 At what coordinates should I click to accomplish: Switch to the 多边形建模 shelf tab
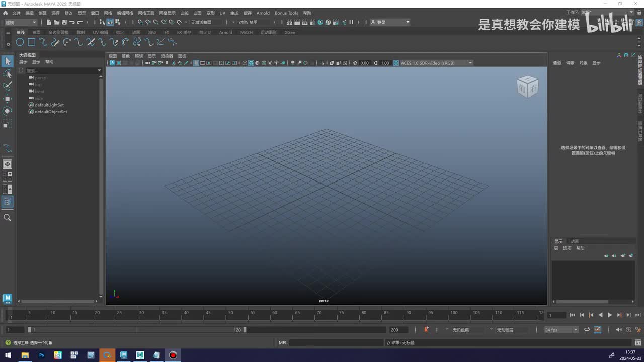pos(58,32)
